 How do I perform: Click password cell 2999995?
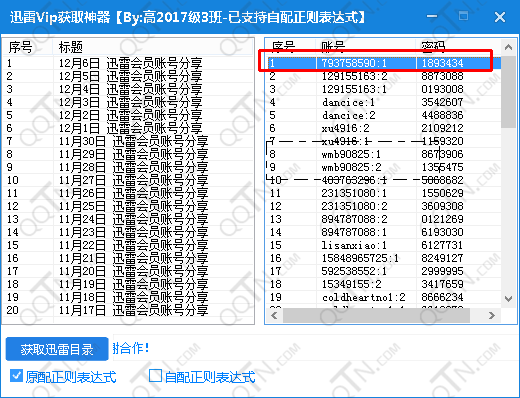tap(442, 271)
